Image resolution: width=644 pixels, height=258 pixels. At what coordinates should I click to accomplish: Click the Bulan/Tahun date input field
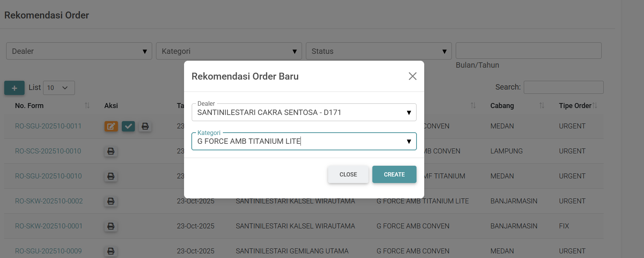[528, 51]
